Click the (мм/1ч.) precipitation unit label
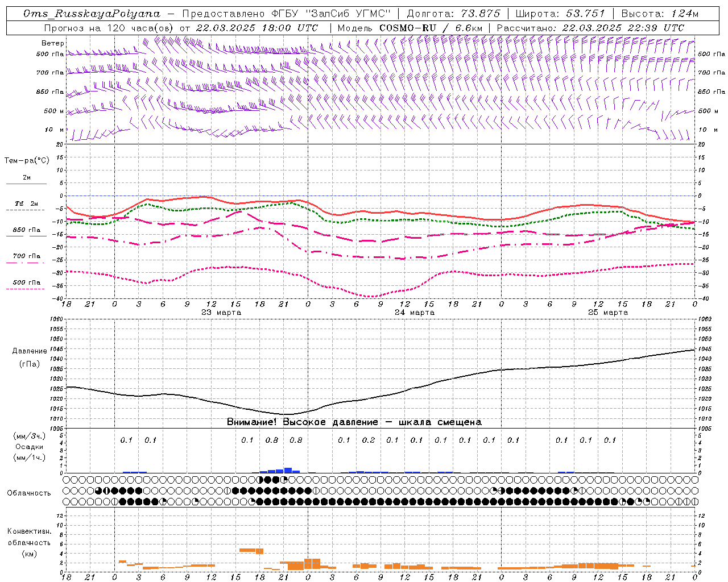Viewport: 728px width, 582px height. [x=30, y=458]
